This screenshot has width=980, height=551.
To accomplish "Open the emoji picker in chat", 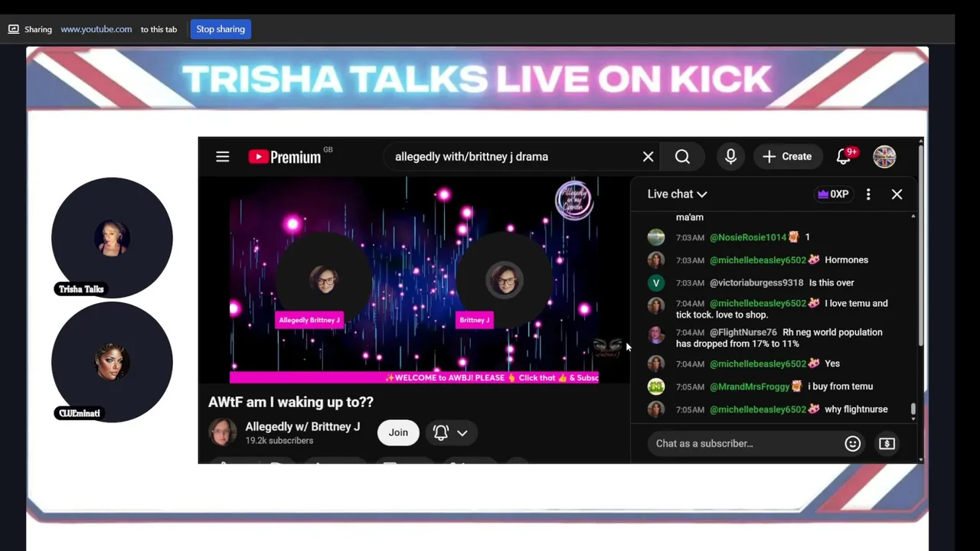I will click(x=852, y=444).
